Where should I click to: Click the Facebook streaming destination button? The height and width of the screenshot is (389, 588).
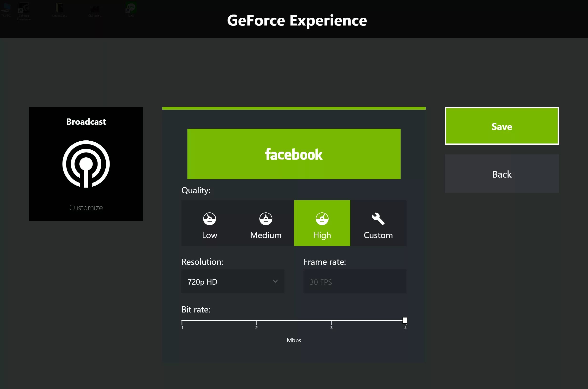point(294,154)
